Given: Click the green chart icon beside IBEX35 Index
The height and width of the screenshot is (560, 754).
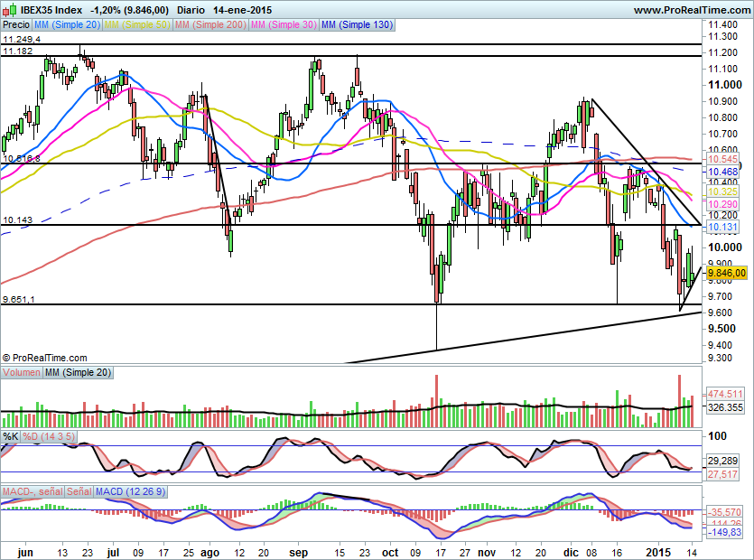Looking at the screenshot, I should [x=11, y=9].
